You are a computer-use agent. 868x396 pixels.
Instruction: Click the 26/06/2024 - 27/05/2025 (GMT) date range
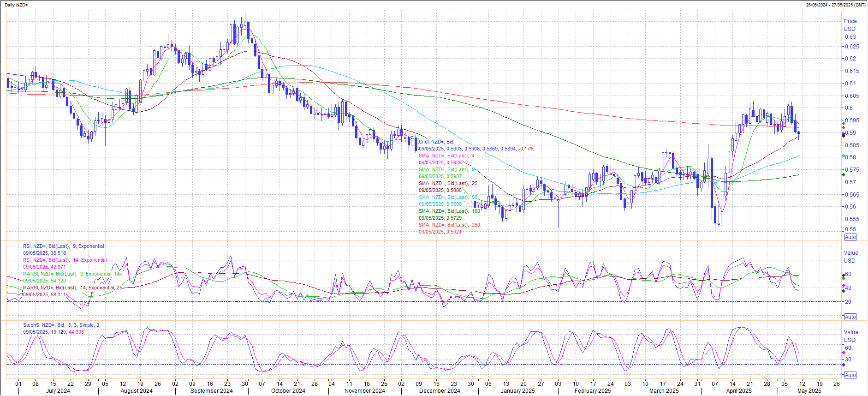point(836,5)
